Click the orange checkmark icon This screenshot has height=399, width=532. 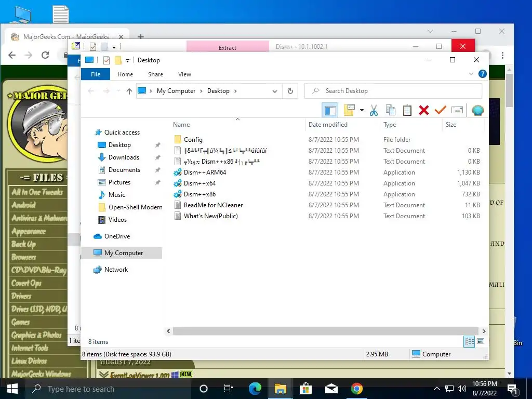tap(441, 110)
